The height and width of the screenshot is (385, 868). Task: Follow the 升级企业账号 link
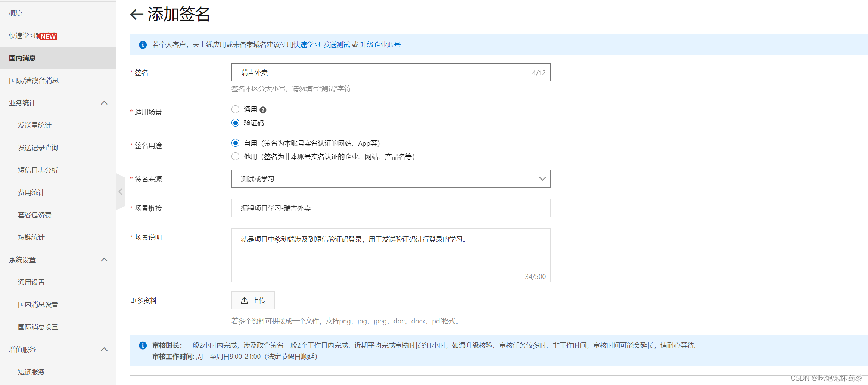(380, 45)
